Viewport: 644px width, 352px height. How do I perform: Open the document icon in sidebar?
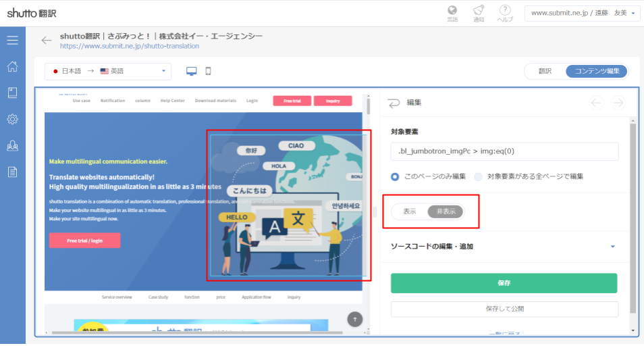coord(12,172)
